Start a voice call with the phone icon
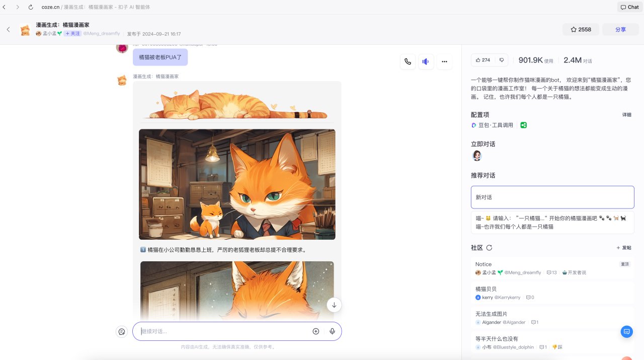The width and height of the screenshot is (644, 360). point(408,61)
